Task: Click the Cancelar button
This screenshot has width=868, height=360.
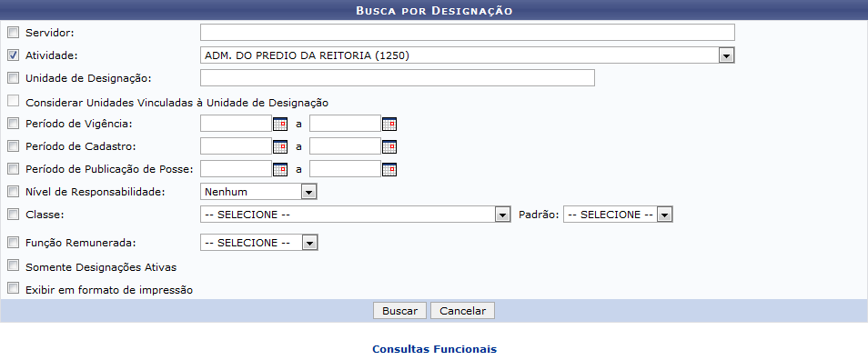Action: (462, 311)
